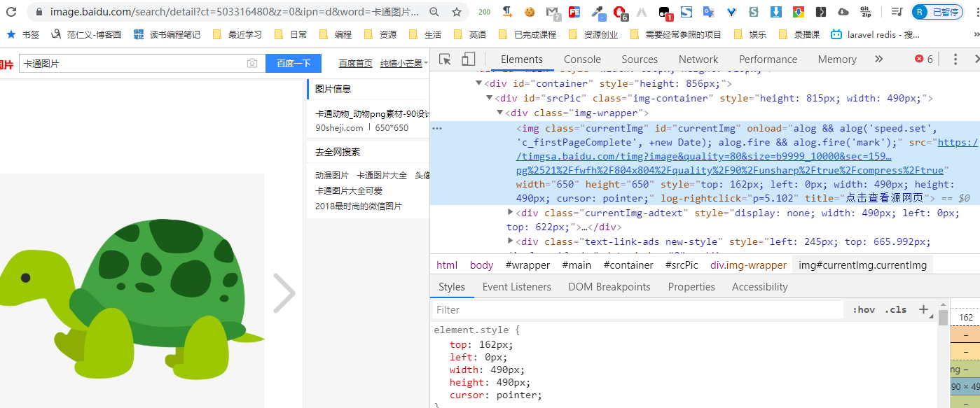
Task: Click the cookie extension icon
Action: (x=530, y=12)
